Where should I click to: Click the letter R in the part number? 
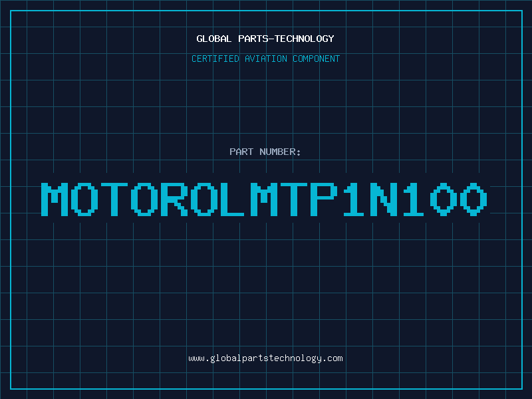174,199
